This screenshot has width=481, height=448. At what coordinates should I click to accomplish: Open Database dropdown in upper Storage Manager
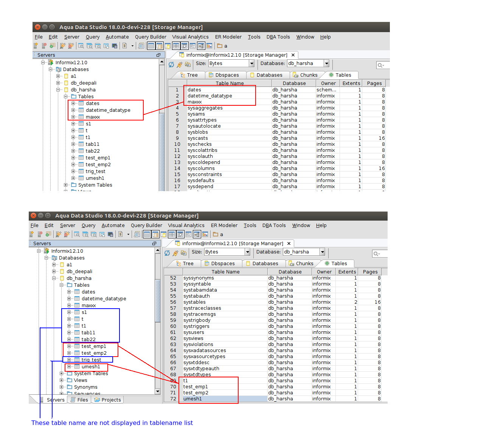(327, 63)
